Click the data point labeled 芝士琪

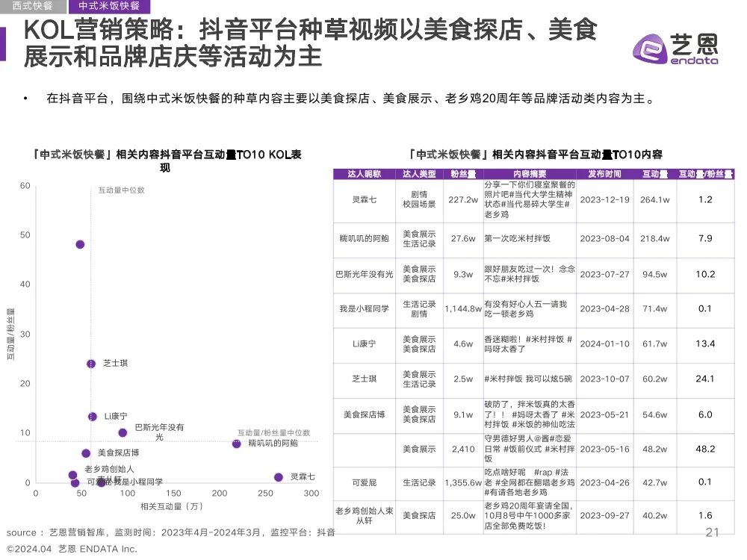click(x=91, y=364)
